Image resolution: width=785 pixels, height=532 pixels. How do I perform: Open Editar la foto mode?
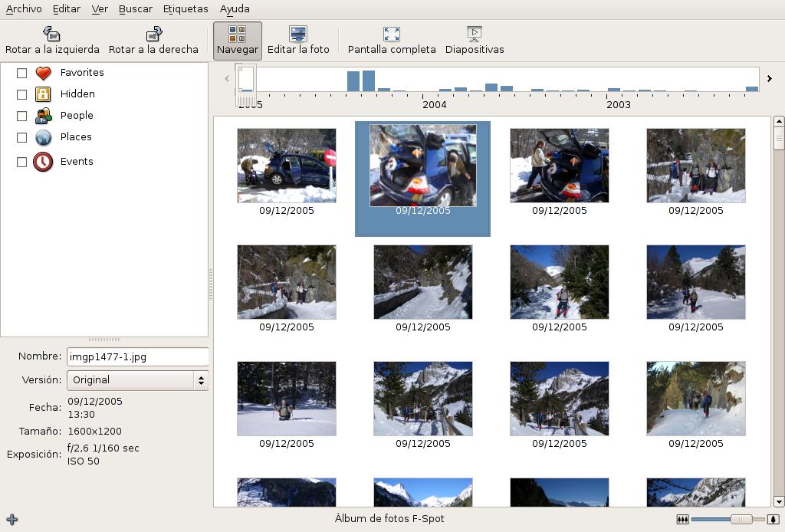298,41
